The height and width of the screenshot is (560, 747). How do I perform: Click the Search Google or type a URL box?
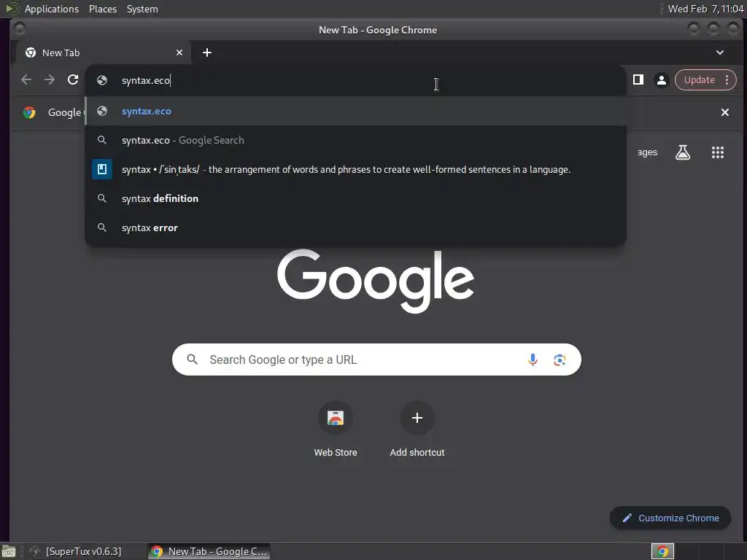[376, 359]
